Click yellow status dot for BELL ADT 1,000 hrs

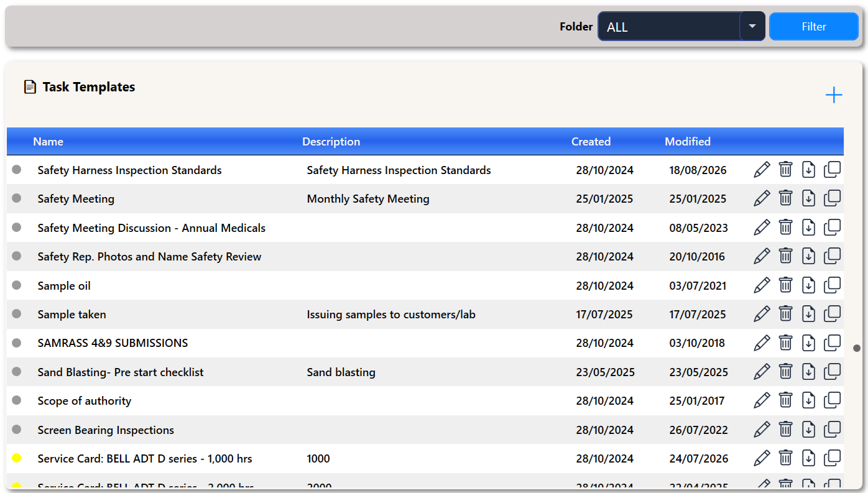17,458
